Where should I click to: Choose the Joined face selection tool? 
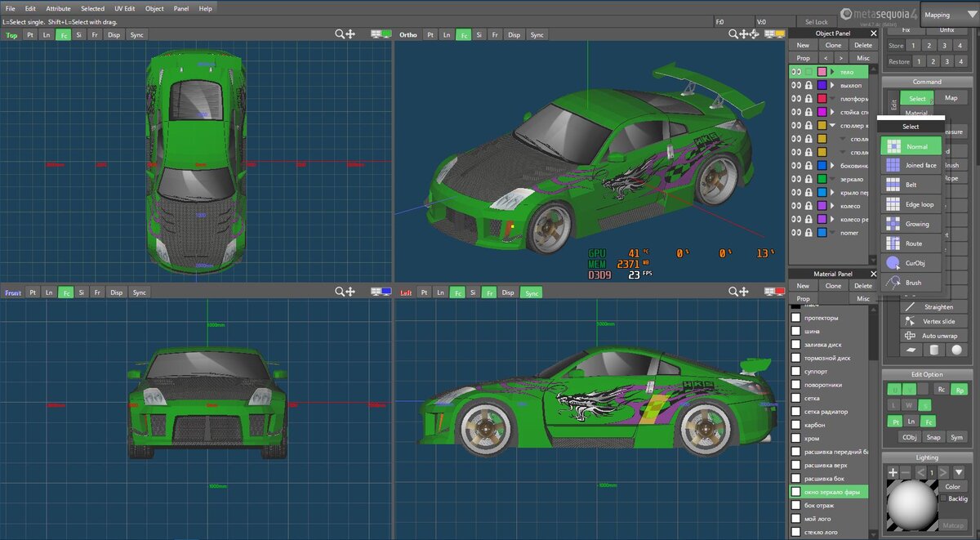click(911, 166)
